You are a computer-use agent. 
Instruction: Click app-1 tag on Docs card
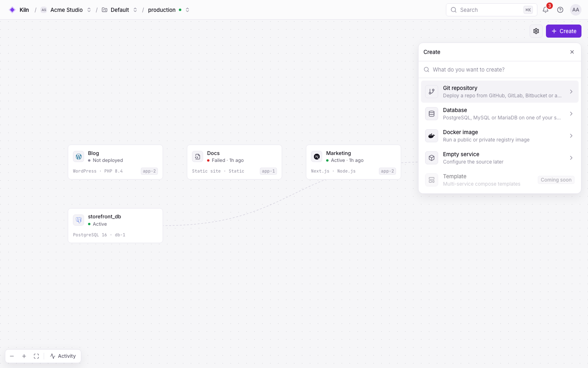coord(268,171)
